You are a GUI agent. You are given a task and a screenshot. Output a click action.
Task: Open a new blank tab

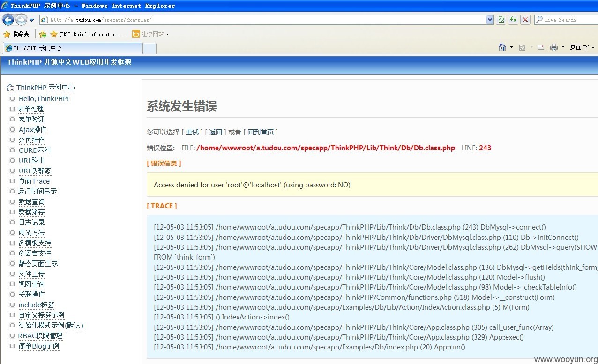(149, 48)
